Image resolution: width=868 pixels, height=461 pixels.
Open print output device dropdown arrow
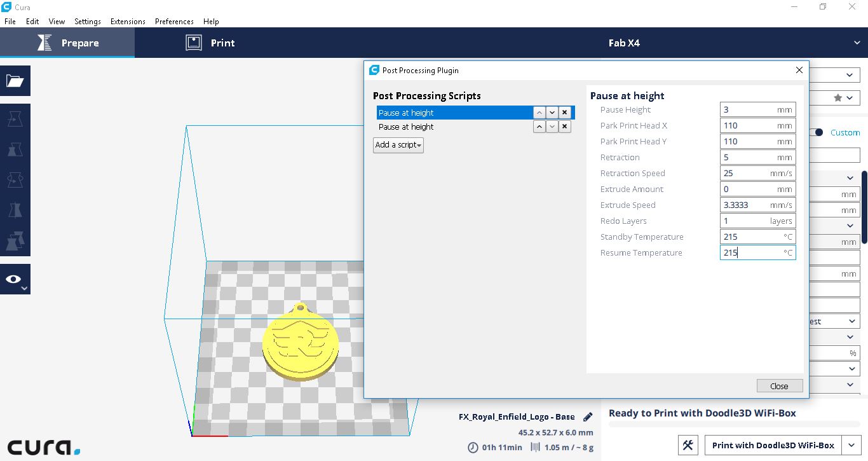851,445
